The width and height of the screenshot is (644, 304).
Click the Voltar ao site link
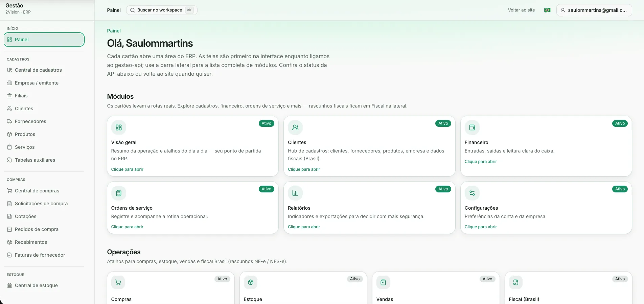521,10
